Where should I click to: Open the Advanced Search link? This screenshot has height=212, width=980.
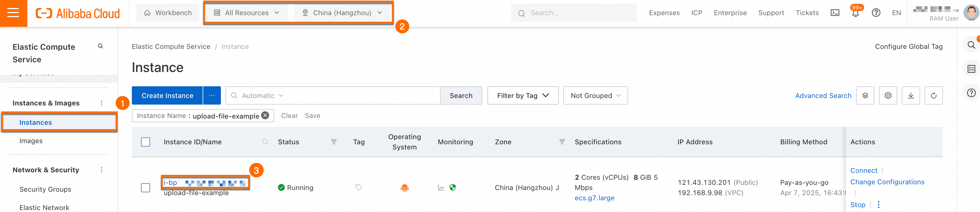coord(823,95)
